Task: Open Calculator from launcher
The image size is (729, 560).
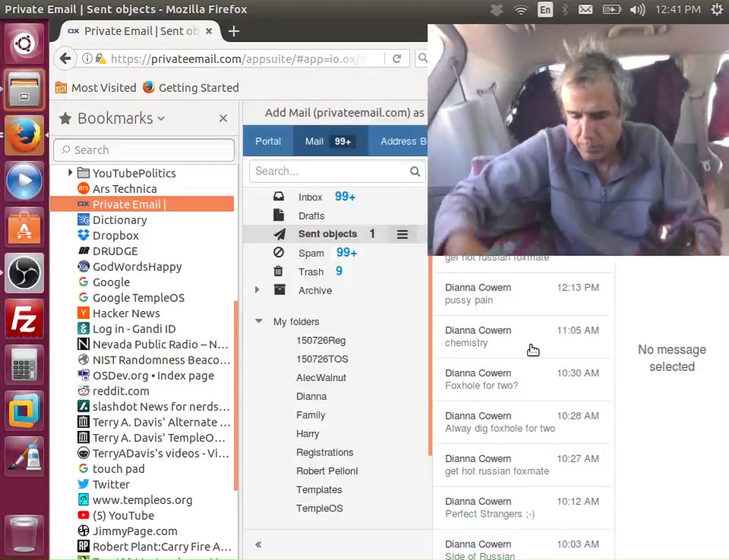Action: coord(24,365)
